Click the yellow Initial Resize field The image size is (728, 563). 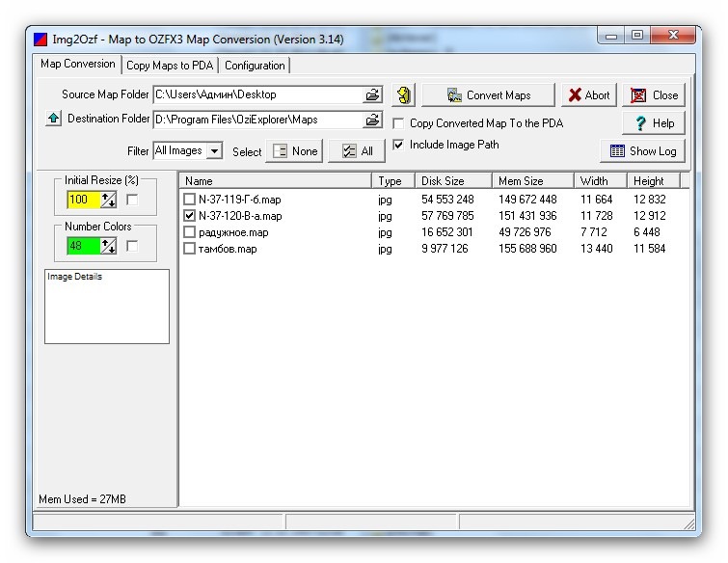click(84, 201)
